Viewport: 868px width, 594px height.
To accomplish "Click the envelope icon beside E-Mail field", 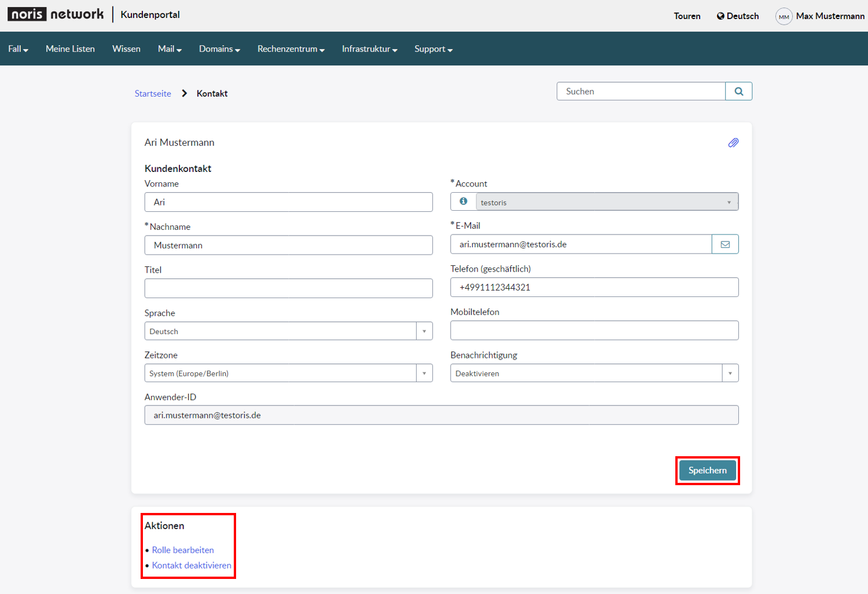I will point(725,244).
